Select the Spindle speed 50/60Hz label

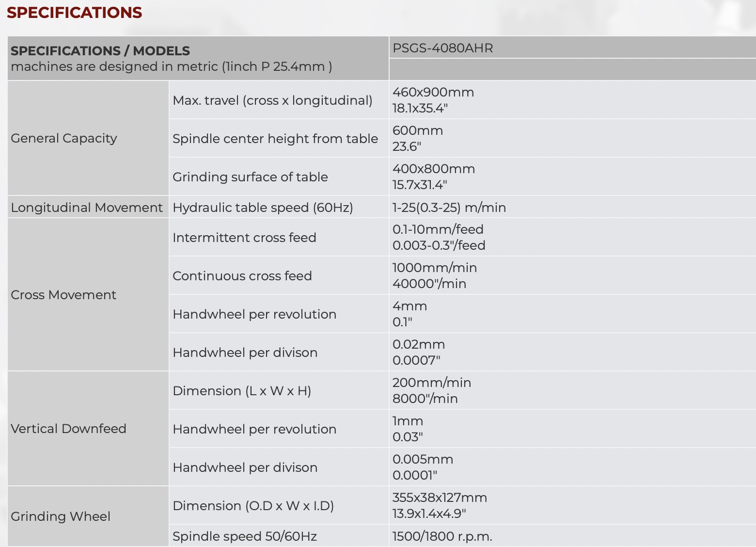[244, 536]
